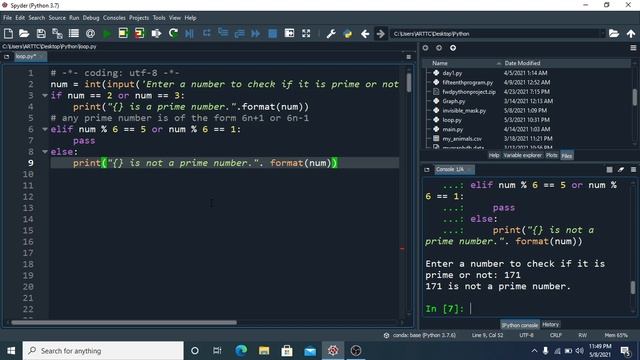This screenshot has width=640, height=360.
Task: Click the @ symbol toolbar icon
Action: point(90,33)
